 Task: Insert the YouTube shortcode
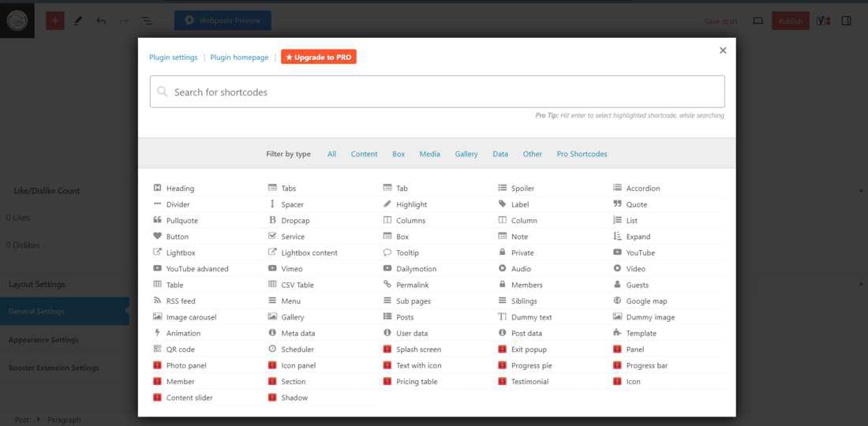[x=634, y=252]
